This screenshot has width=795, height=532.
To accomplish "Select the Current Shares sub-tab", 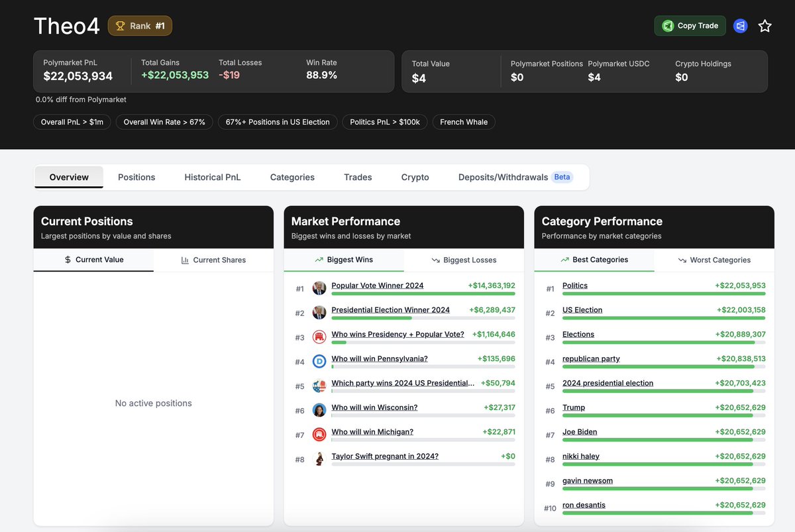I will 213,260.
